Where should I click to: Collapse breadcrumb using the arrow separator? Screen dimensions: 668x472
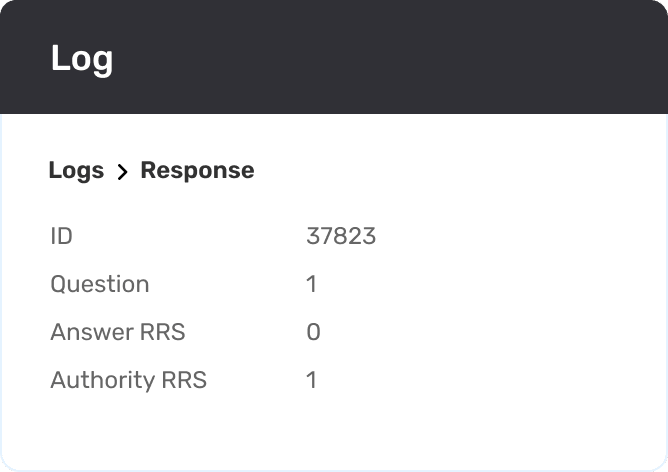coord(122,172)
